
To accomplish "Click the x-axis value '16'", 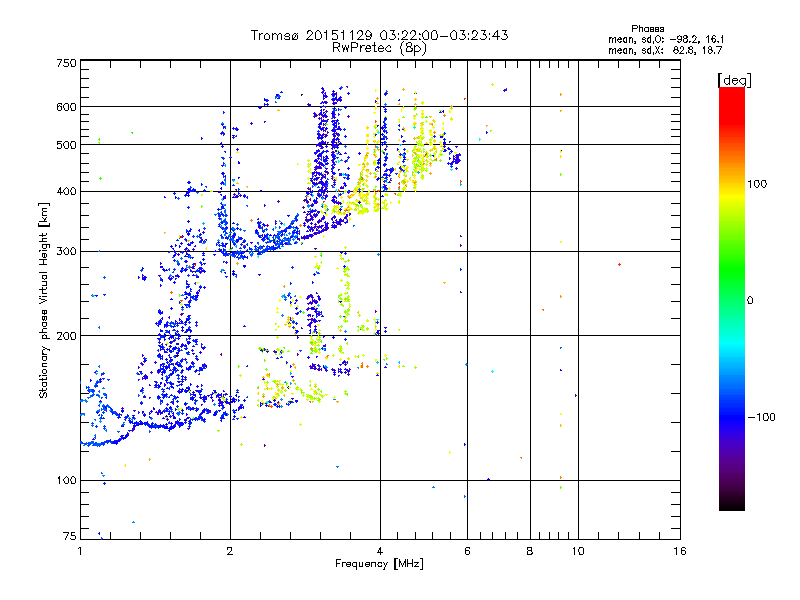I will click(680, 551).
